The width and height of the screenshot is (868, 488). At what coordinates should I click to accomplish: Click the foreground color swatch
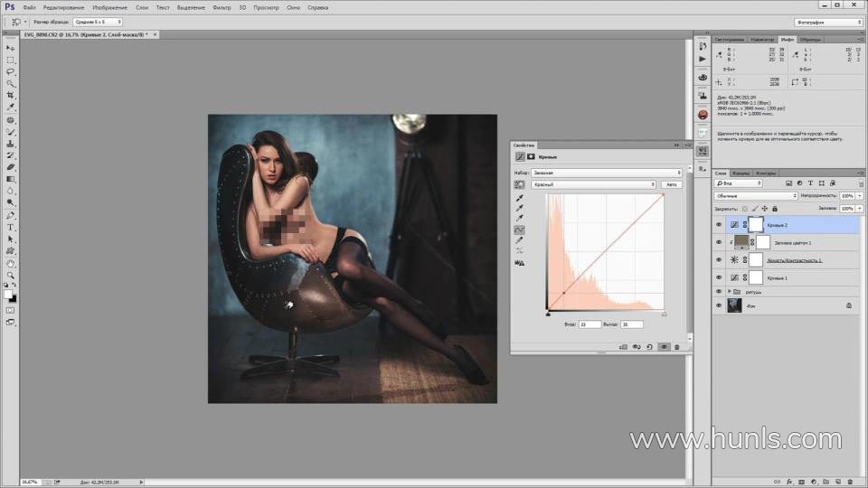(8, 295)
